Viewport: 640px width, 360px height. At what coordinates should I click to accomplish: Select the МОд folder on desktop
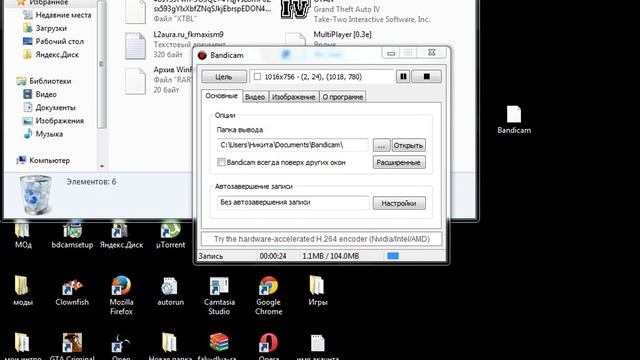(x=23, y=236)
